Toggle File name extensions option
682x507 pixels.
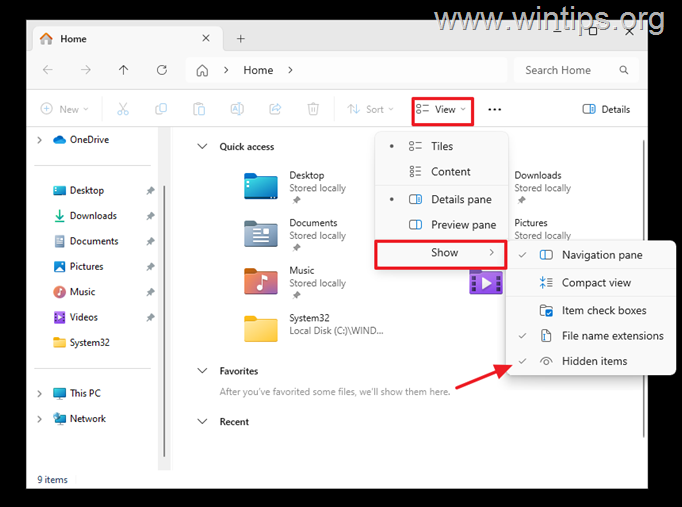[591, 336]
